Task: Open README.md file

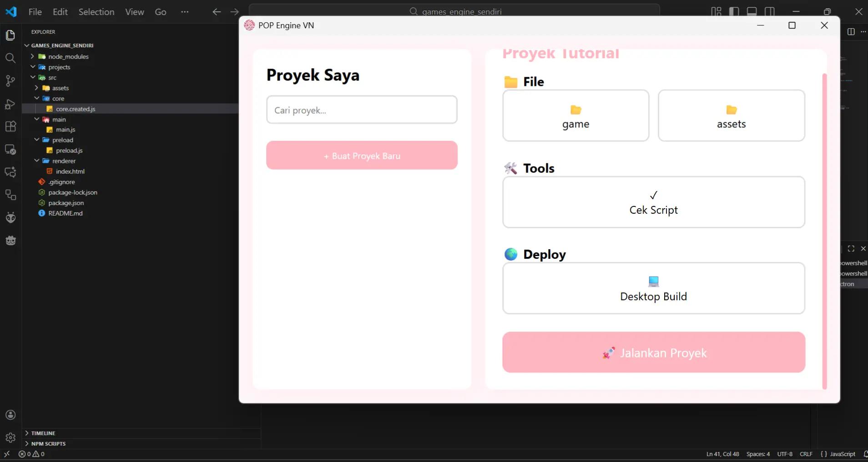Action: [66, 213]
